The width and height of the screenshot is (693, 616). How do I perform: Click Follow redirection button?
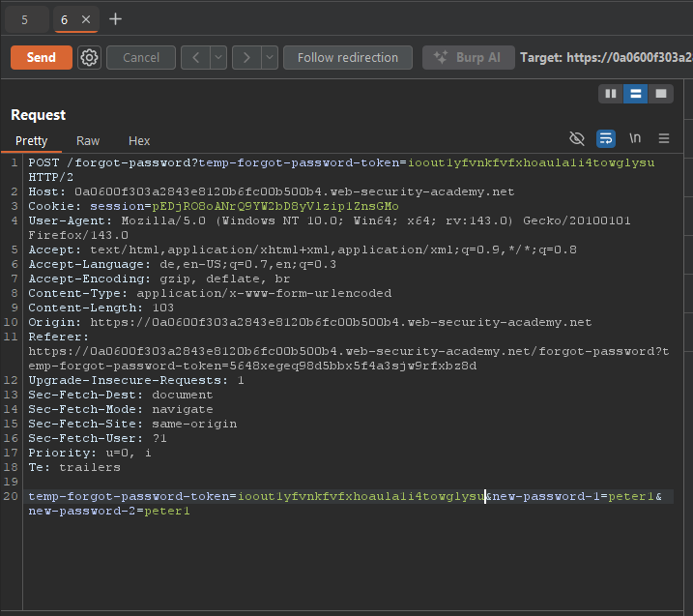(347, 57)
